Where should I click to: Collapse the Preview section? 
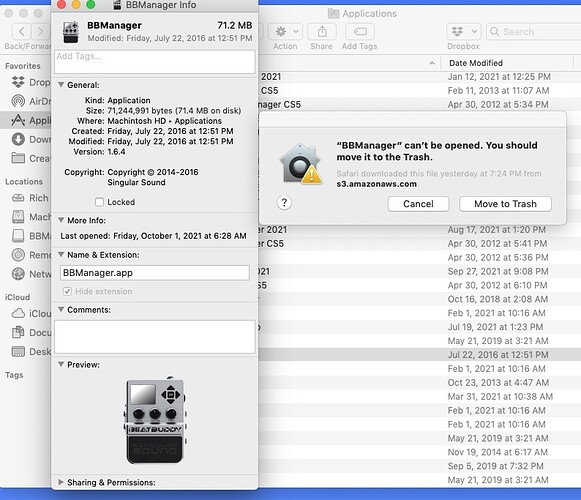61,364
